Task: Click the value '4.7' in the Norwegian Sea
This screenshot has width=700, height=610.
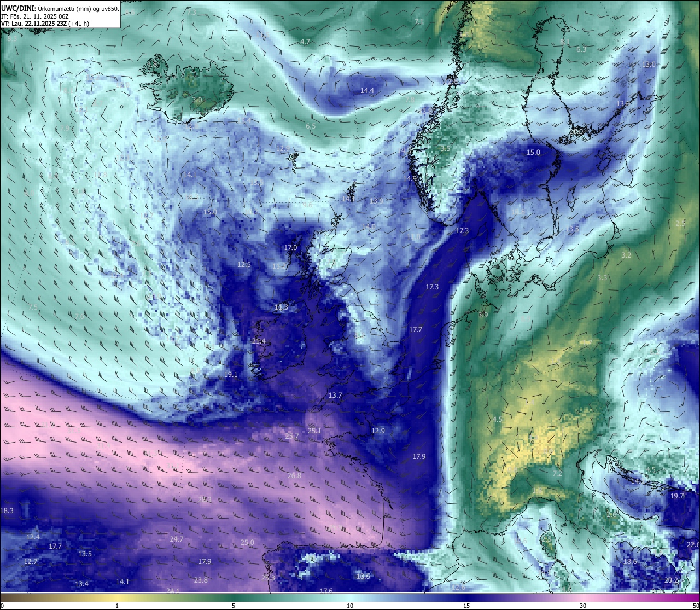Action: pyautogui.click(x=305, y=42)
